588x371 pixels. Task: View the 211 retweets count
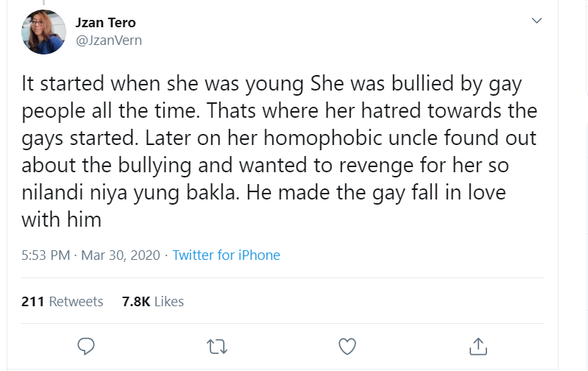[x=33, y=301]
